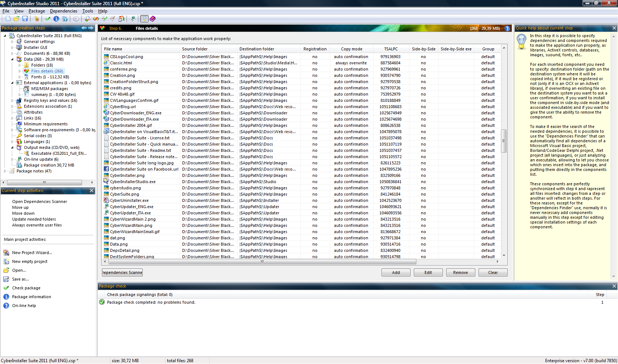
Task: Click the globe online update toolbar icon
Action: (x=133, y=18)
